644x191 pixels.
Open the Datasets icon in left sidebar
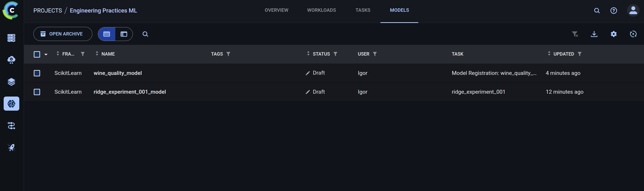point(11,82)
